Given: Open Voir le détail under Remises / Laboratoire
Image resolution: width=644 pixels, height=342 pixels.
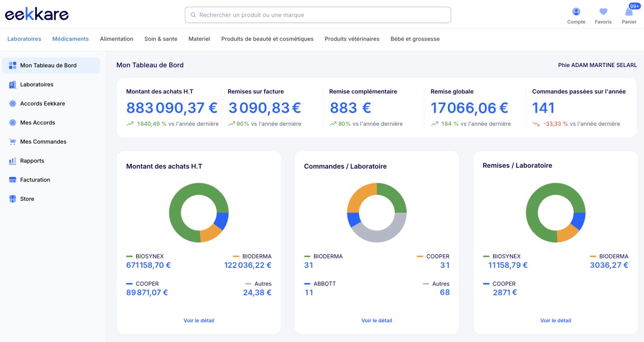Looking at the screenshot, I should 556,321.
